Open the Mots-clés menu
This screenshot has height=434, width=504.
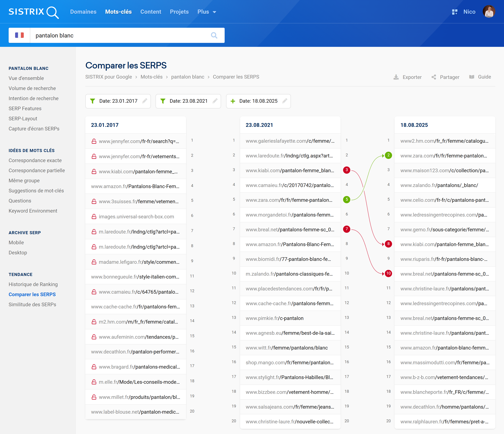click(x=118, y=12)
